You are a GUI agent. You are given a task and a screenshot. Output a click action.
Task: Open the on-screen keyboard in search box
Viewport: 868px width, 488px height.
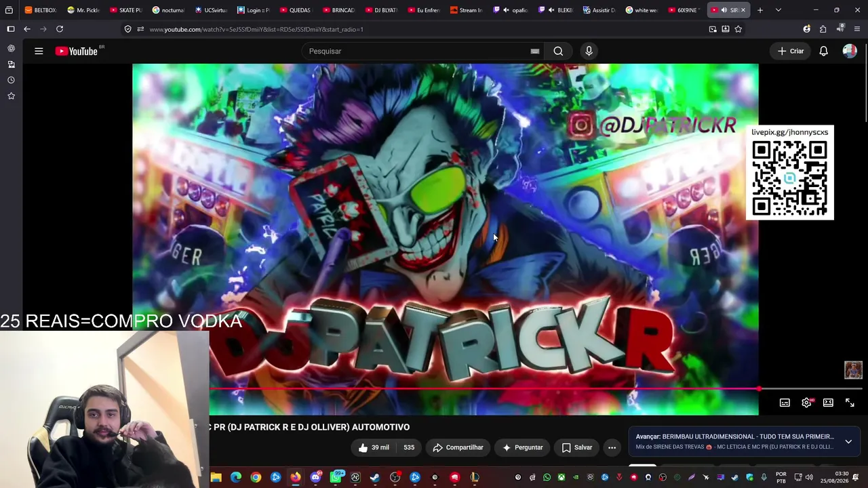535,51
